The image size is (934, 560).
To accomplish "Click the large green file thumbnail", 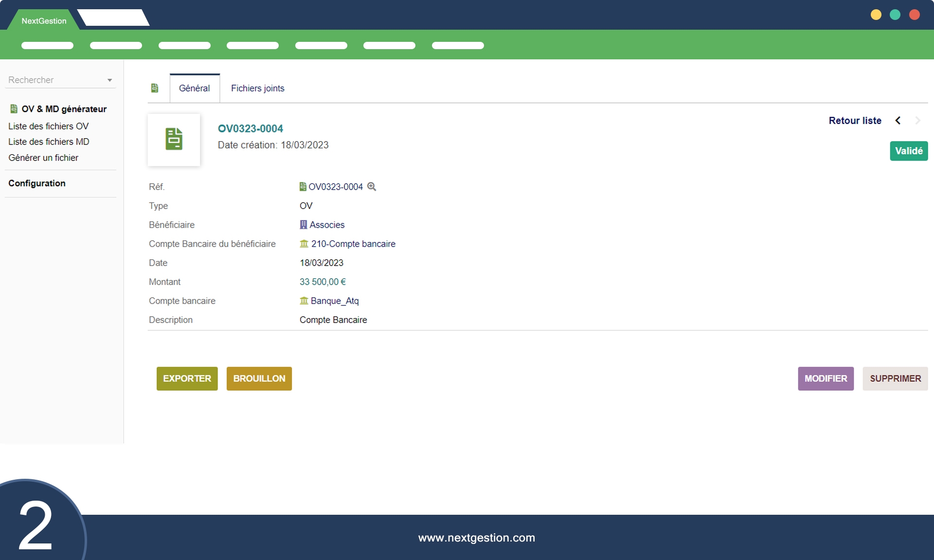I will (x=174, y=140).
